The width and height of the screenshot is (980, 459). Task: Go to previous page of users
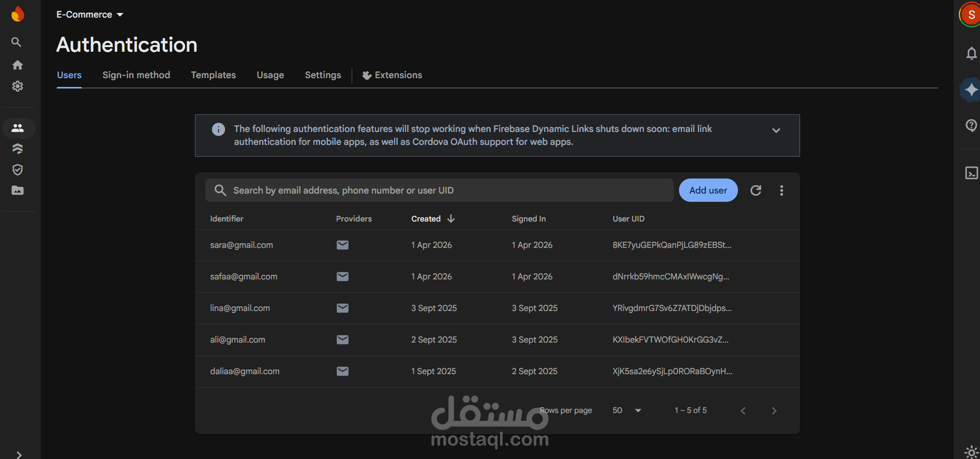tap(743, 411)
